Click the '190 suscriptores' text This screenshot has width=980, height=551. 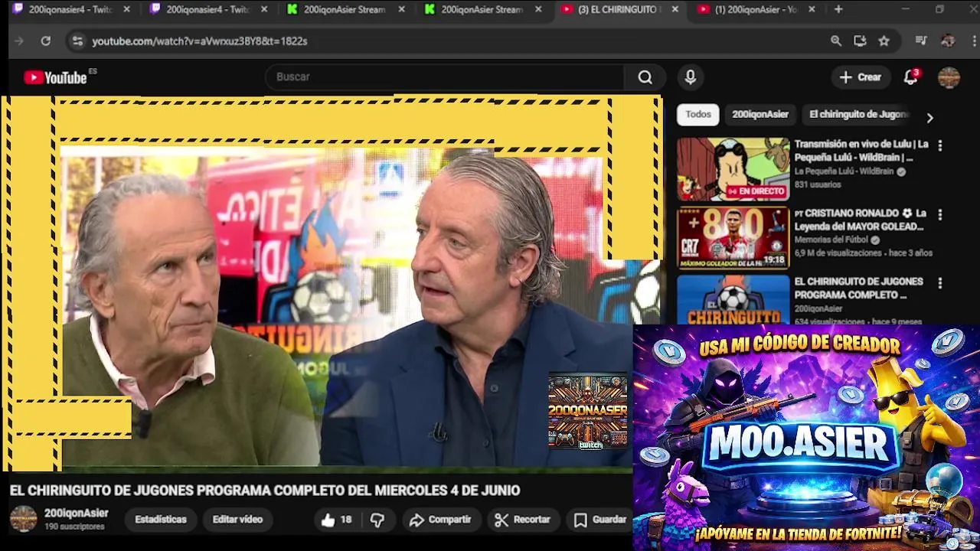(x=74, y=527)
